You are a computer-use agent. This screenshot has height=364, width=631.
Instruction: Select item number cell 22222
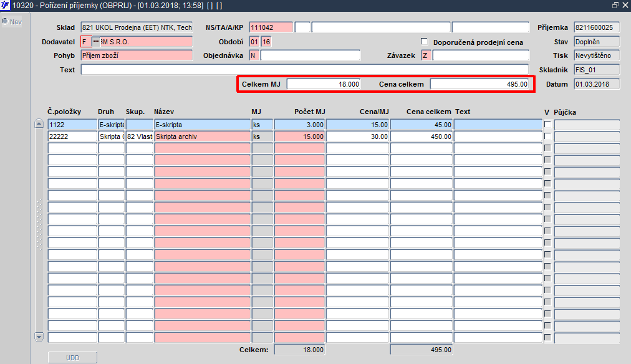(72, 136)
